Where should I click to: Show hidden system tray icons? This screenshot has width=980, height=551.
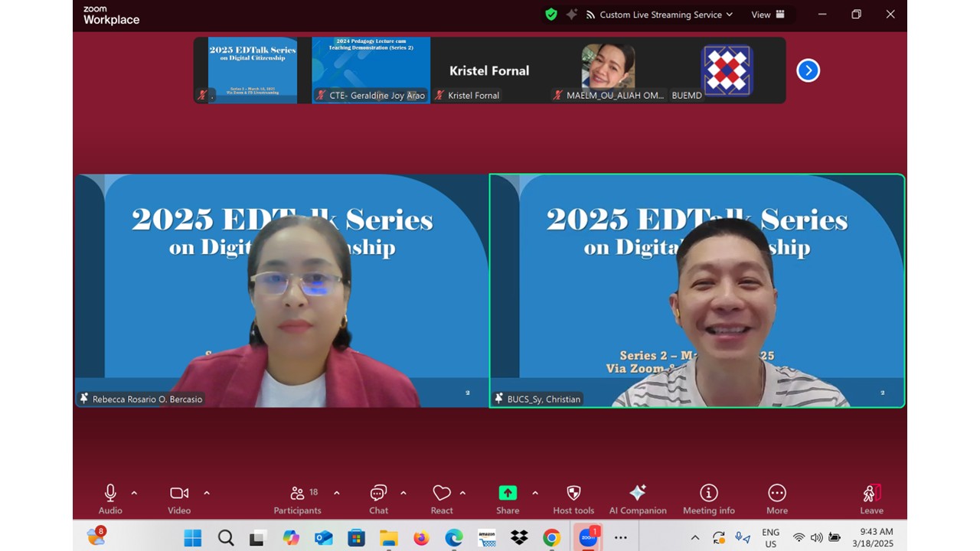[695, 537]
